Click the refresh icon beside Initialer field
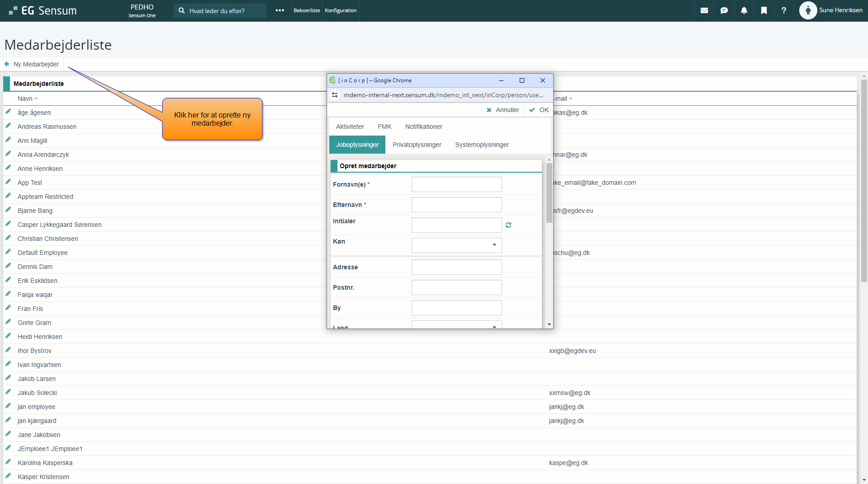This screenshot has height=484, width=868. [508, 225]
